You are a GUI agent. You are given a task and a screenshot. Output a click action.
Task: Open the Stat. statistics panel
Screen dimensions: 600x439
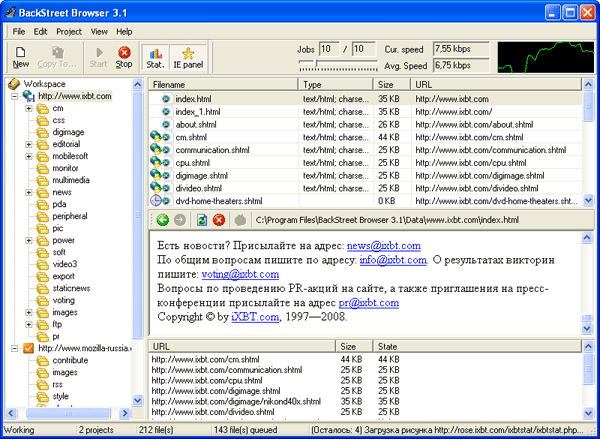point(155,56)
